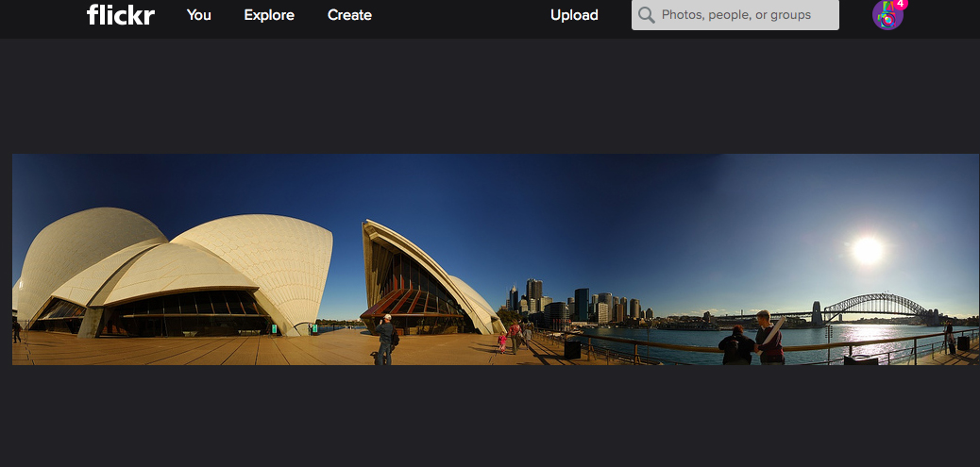Open the Explore menu
Viewport: 980px width, 467px height.
coord(269,15)
